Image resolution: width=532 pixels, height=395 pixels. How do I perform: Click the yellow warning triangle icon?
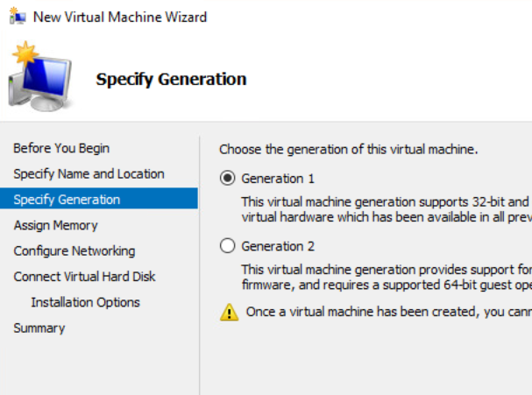tap(230, 313)
